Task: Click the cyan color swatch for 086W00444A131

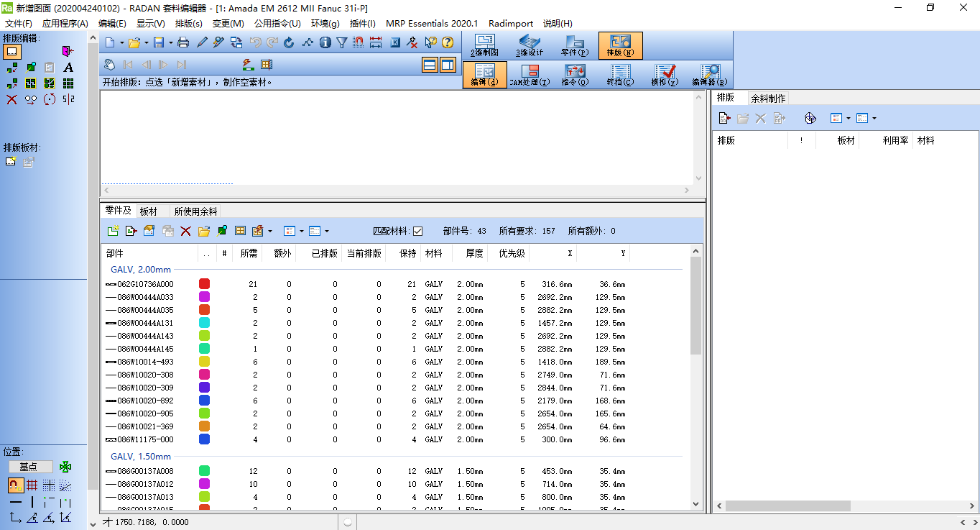Action: point(204,323)
